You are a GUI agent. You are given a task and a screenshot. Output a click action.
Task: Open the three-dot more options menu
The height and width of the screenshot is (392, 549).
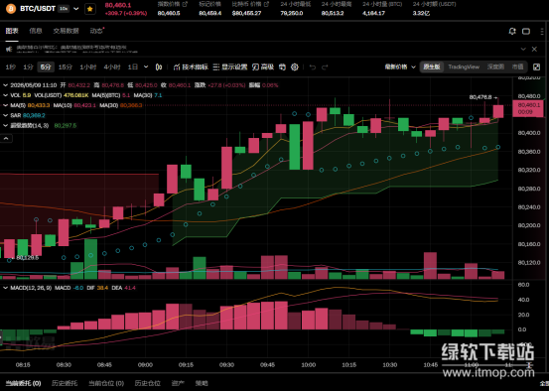[542, 31]
